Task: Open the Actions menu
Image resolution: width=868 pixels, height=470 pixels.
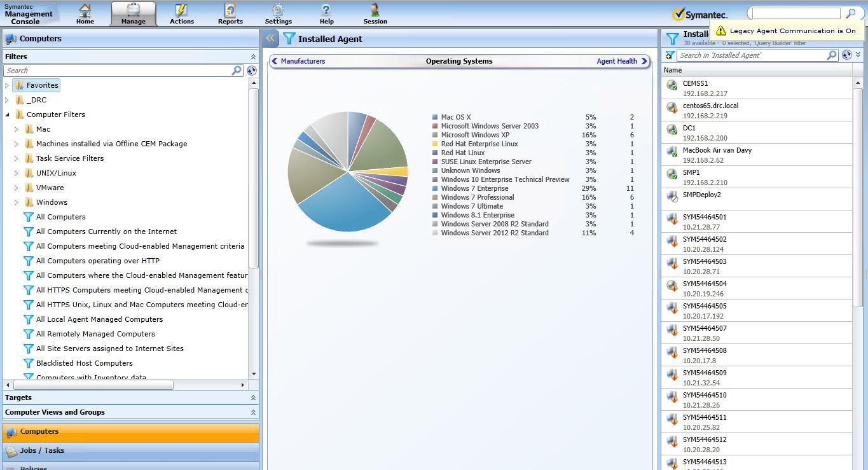Action: point(182,14)
